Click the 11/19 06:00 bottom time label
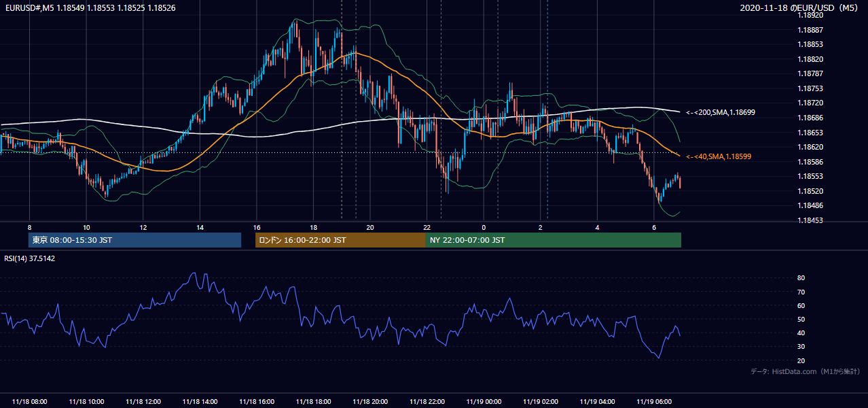 coord(654,402)
